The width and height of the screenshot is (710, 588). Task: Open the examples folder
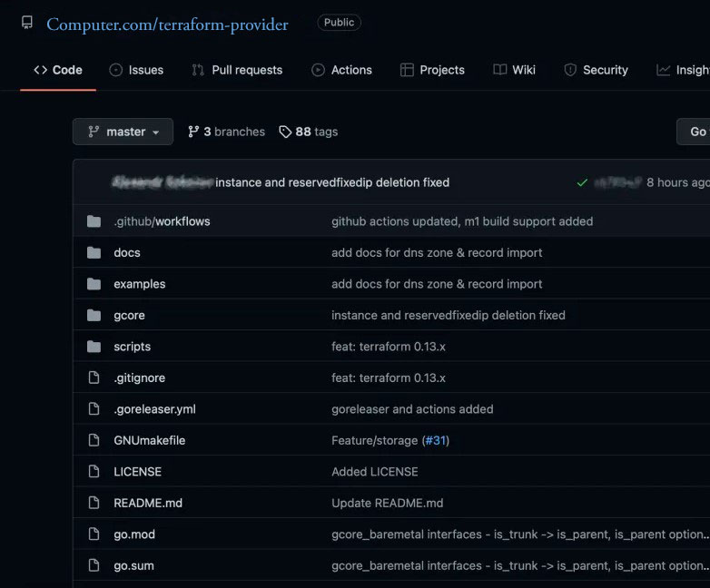(140, 284)
